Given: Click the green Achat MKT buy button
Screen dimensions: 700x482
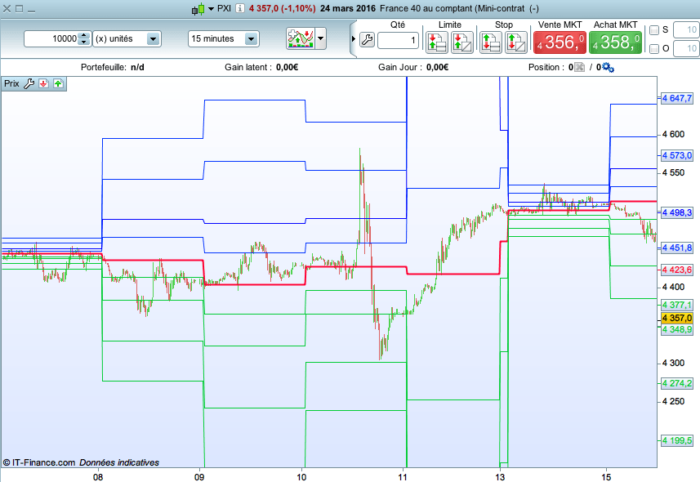Looking at the screenshot, I should 615,42.
